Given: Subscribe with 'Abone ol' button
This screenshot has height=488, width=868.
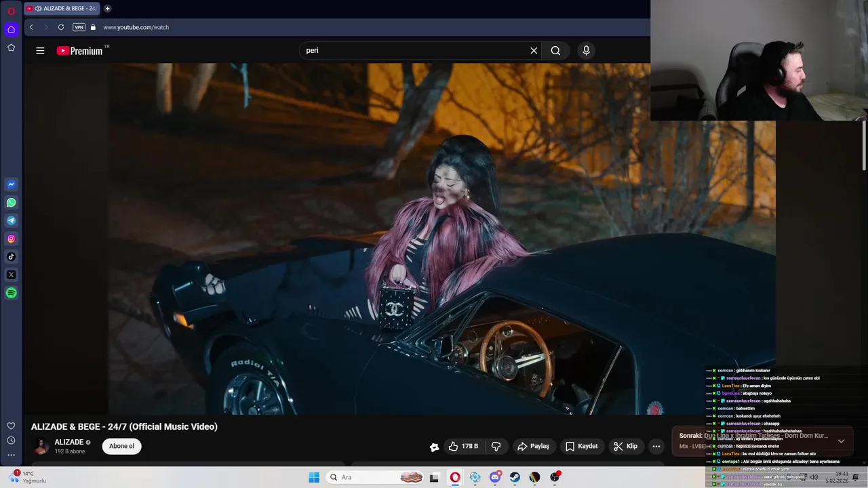Looking at the screenshot, I should pyautogui.click(x=122, y=446).
